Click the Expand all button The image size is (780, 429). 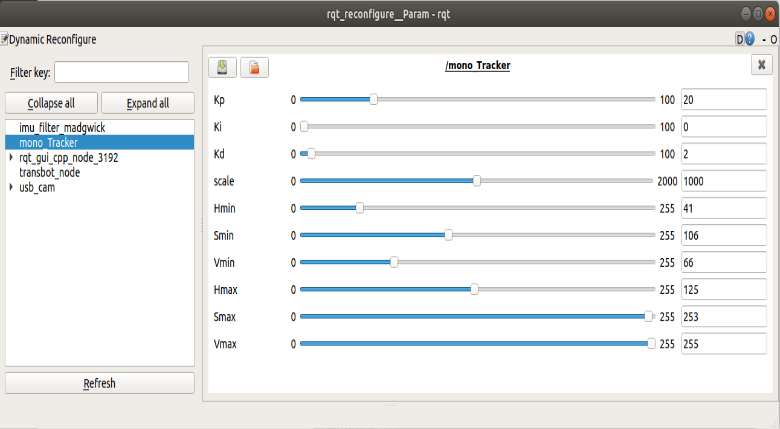click(x=148, y=103)
